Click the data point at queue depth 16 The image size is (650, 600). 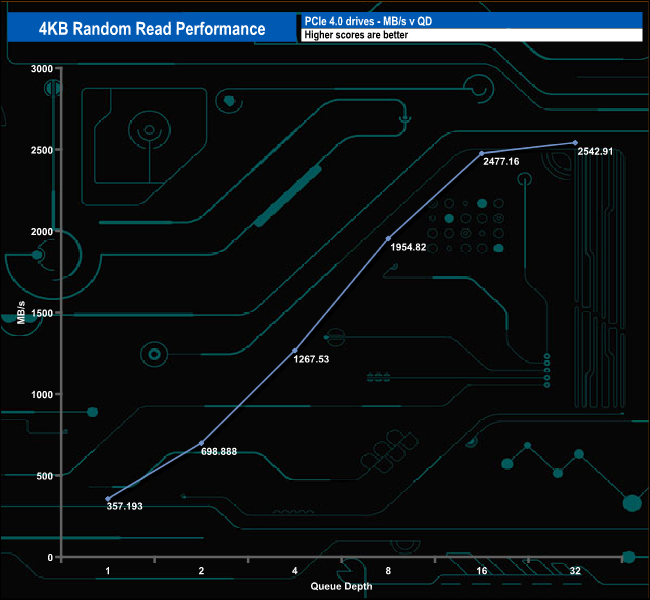tap(482, 153)
